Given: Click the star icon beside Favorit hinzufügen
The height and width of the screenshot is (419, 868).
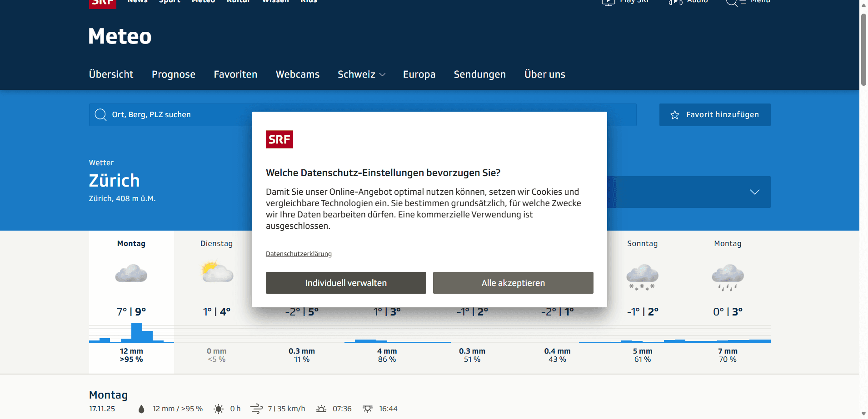Looking at the screenshot, I should (x=675, y=115).
